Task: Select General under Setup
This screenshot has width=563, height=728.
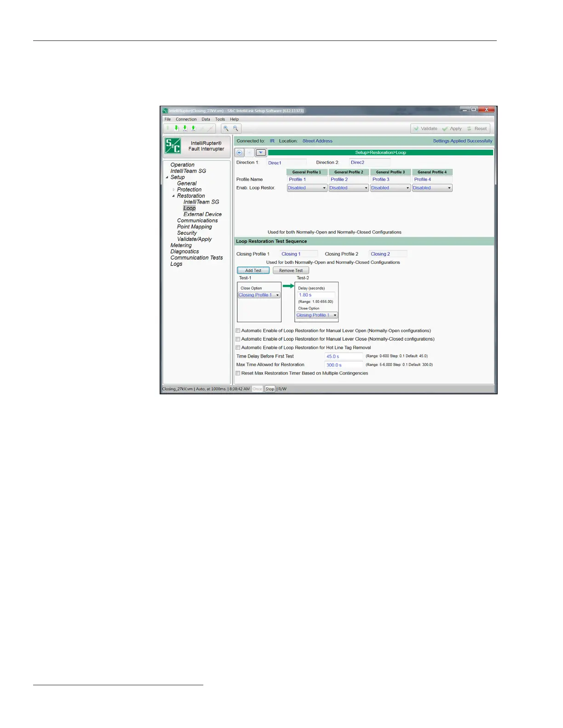Action: pos(187,183)
